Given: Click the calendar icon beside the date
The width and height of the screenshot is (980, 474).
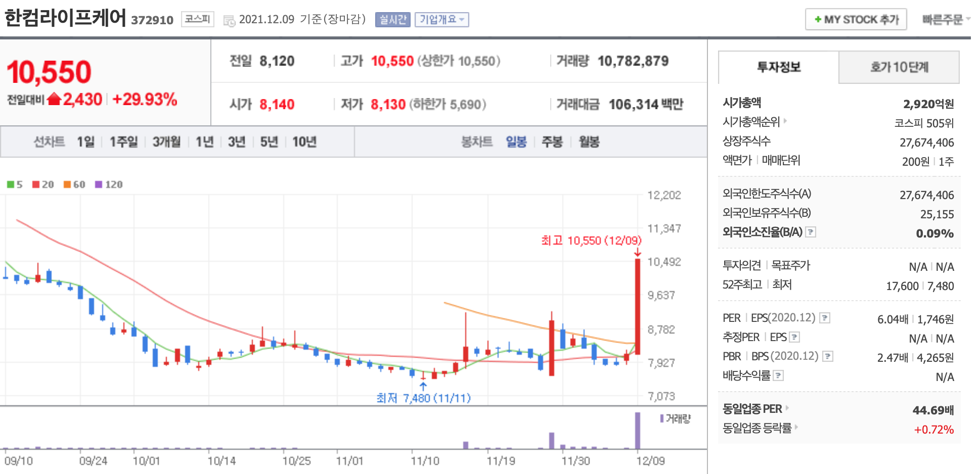Looking at the screenshot, I should [x=229, y=21].
